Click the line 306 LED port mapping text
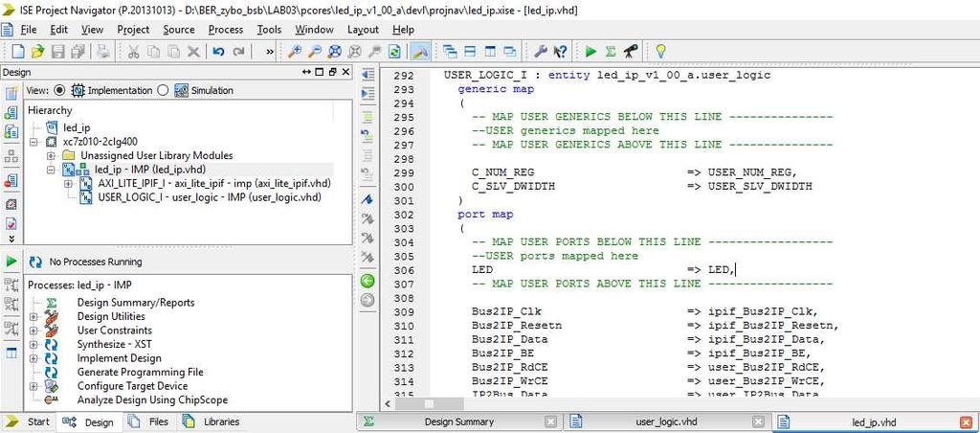980x433 pixels. [x=605, y=270]
